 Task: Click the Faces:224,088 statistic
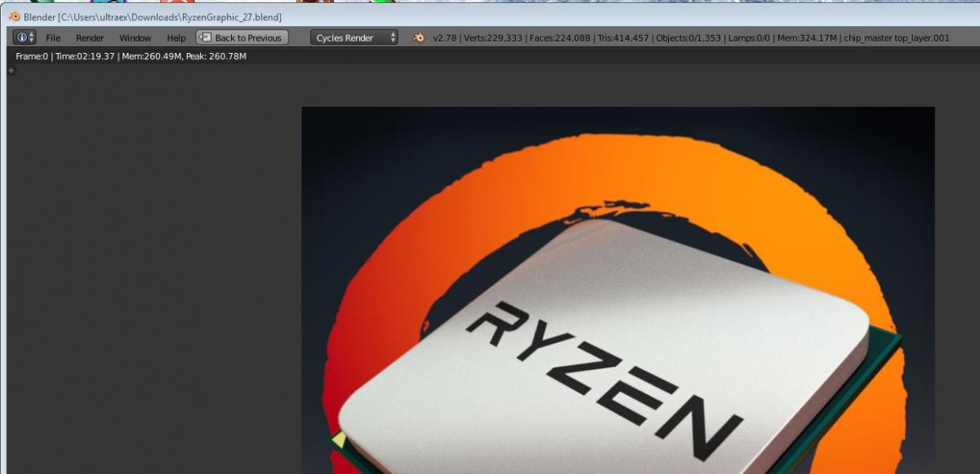point(559,38)
